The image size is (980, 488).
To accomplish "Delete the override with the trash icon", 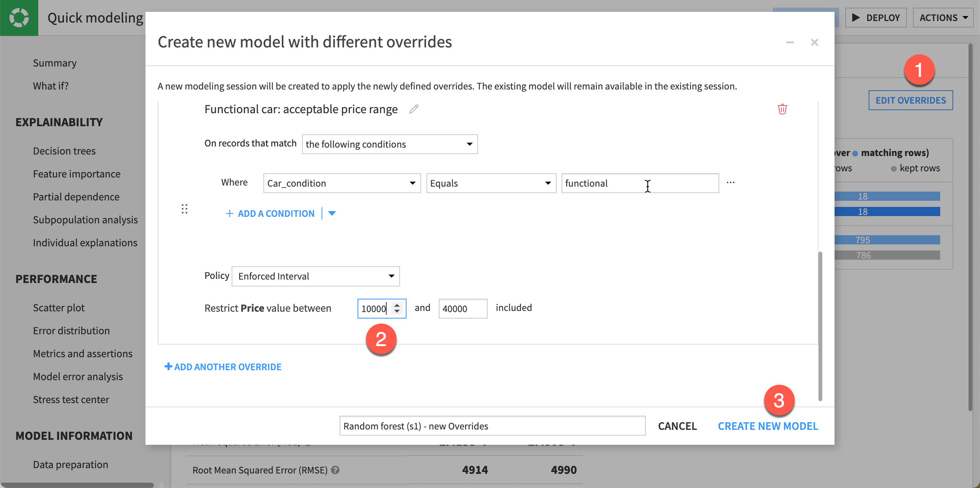I will point(782,109).
